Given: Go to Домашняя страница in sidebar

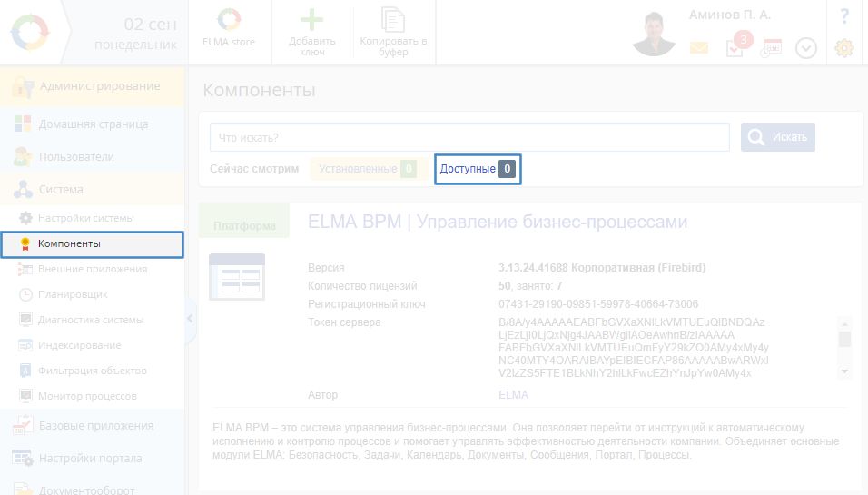Looking at the screenshot, I should tap(92, 124).
